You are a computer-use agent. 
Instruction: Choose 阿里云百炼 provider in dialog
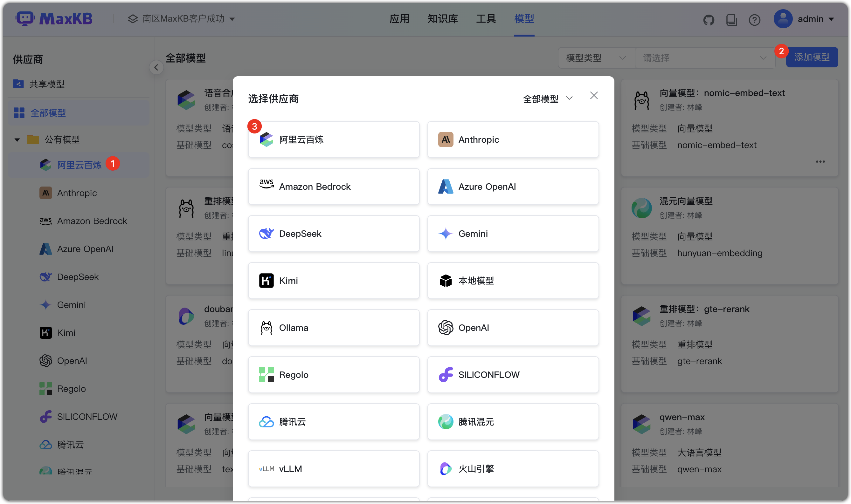pyautogui.click(x=333, y=139)
